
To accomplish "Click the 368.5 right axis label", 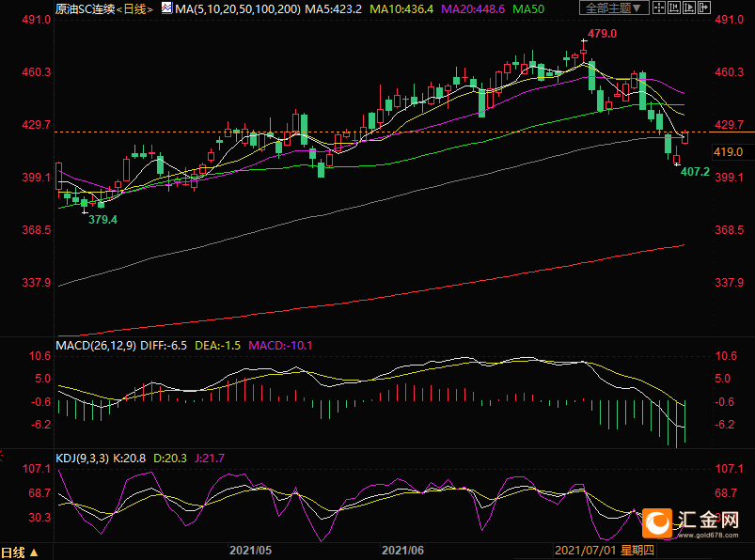I will pos(729,230).
